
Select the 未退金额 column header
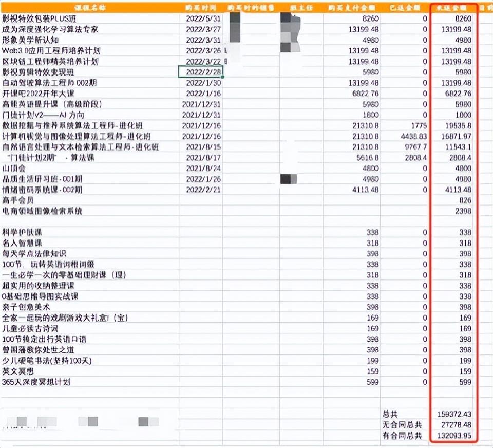coord(453,8)
